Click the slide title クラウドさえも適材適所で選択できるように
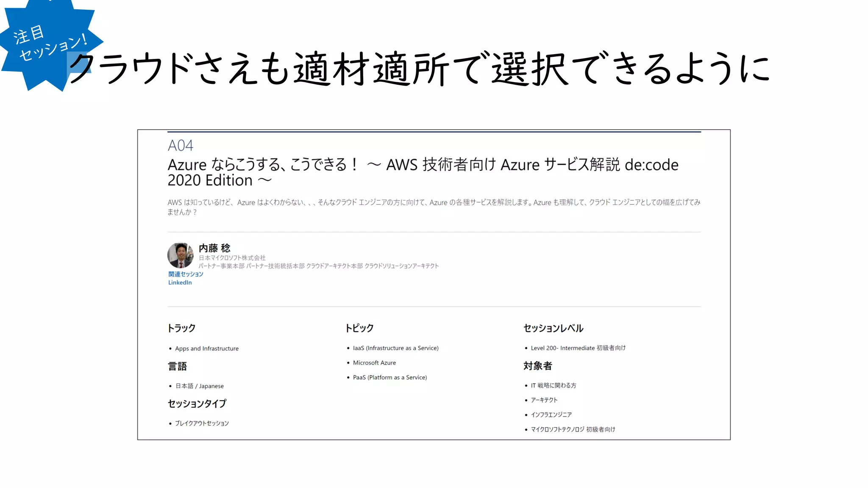868x488 pixels. tap(419, 68)
